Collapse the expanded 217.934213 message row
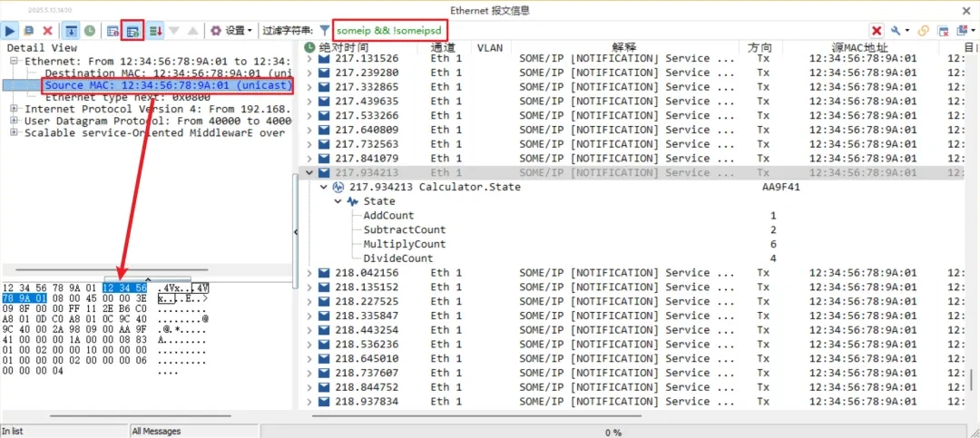The height and width of the screenshot is (438, 980). [x=309, y=172]
